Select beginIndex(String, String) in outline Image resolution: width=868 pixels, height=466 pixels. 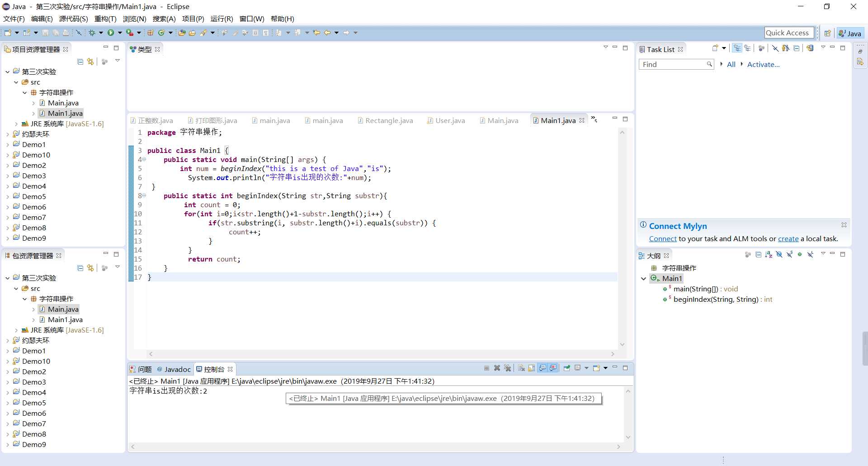[x=716, y=299]
